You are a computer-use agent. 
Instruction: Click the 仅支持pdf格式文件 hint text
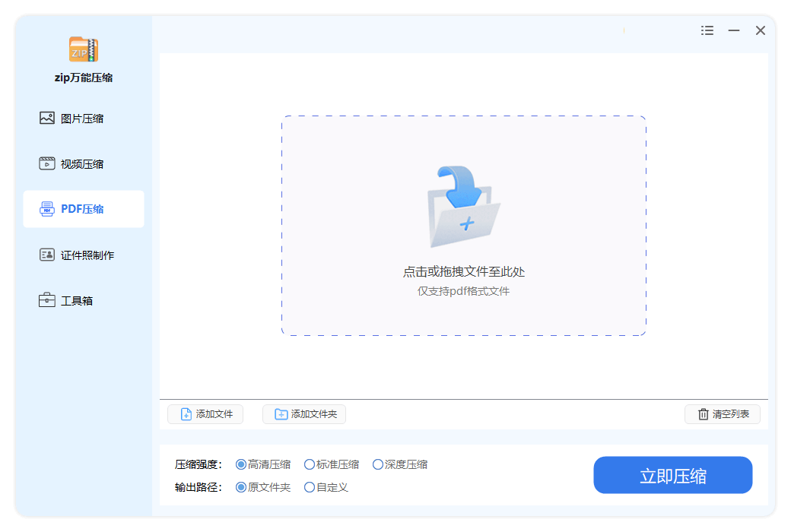coord(464,291)
